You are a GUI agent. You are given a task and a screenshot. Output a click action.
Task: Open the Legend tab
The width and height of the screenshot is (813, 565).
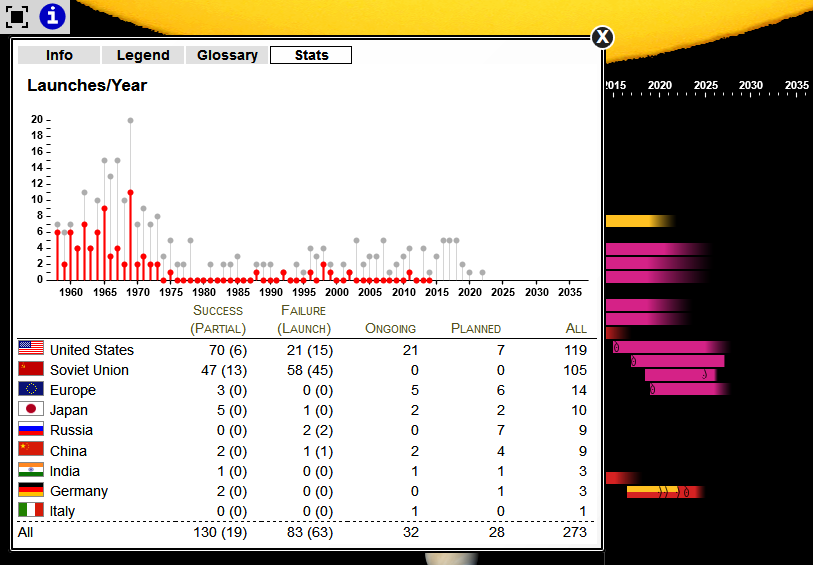[x=143, y=55]
